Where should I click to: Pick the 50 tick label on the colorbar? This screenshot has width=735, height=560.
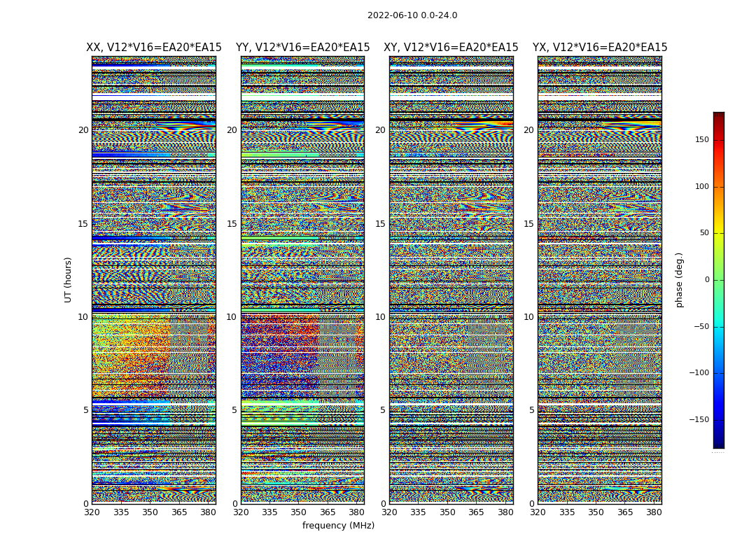tap(704, 233)
